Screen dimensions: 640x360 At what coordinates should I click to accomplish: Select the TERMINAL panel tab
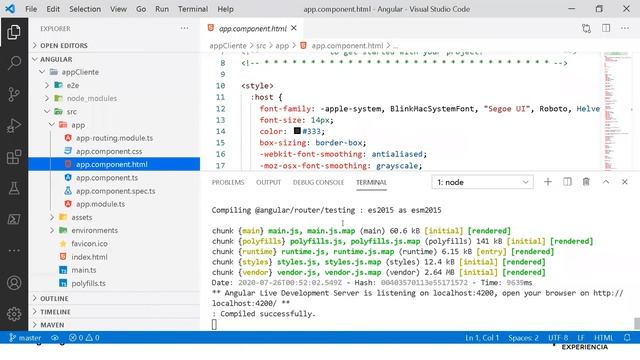pos(371,182)
